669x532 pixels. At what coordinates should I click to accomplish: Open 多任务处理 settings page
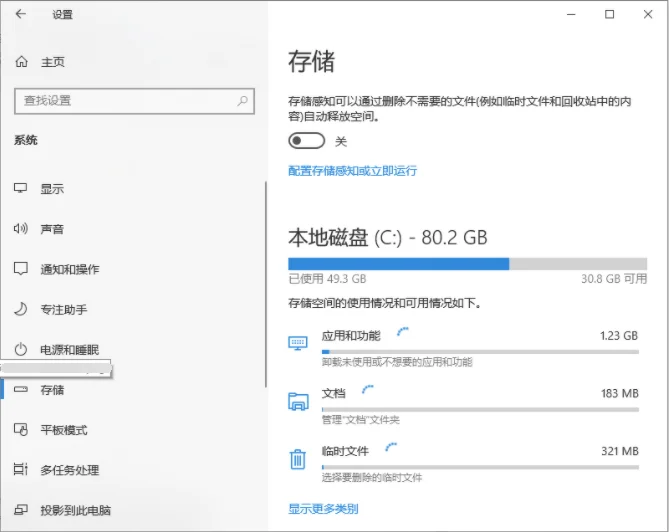click(x=69, y=470)
